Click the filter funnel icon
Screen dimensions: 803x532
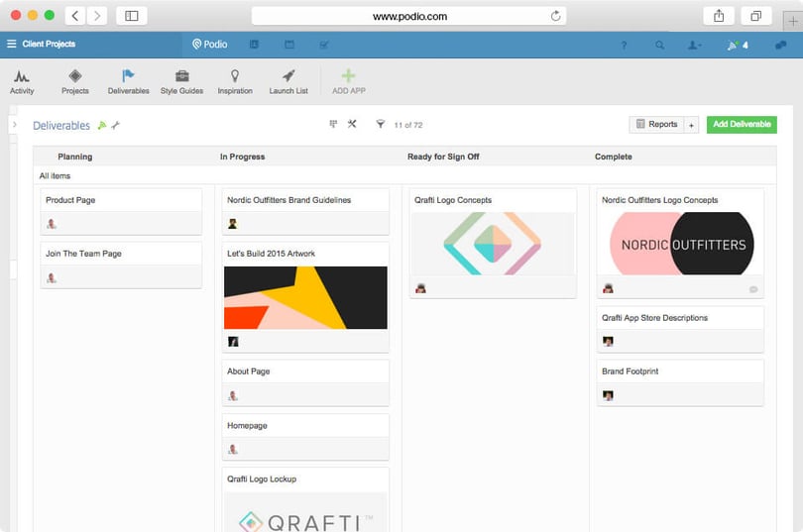click(x=380, y=124)
